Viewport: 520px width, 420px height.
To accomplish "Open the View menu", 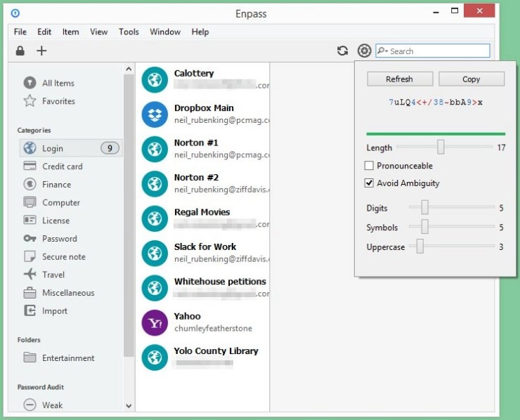I will 99,32.
